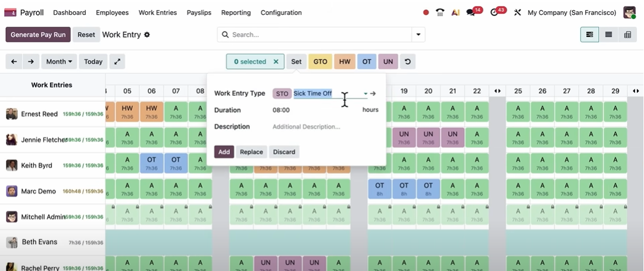Click the Work Entry settings gear icon
The height and width of the screenshot is (271, 644).
click(147, 35)
